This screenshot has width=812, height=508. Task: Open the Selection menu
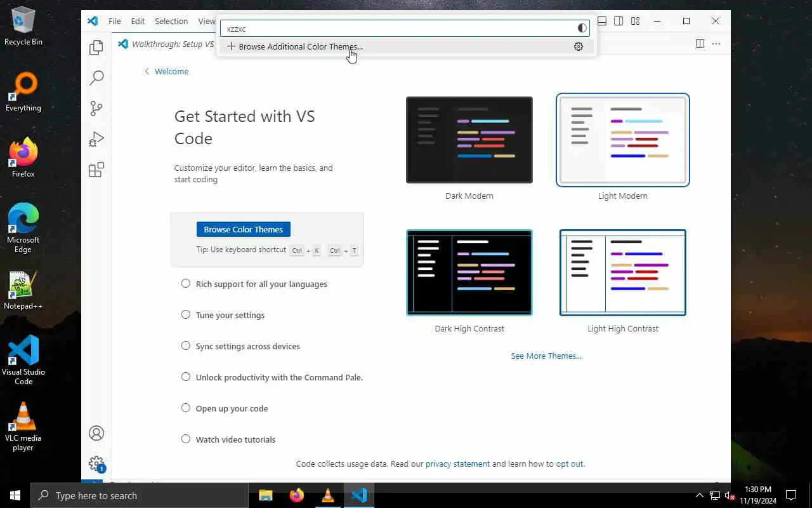click(171, 21)
